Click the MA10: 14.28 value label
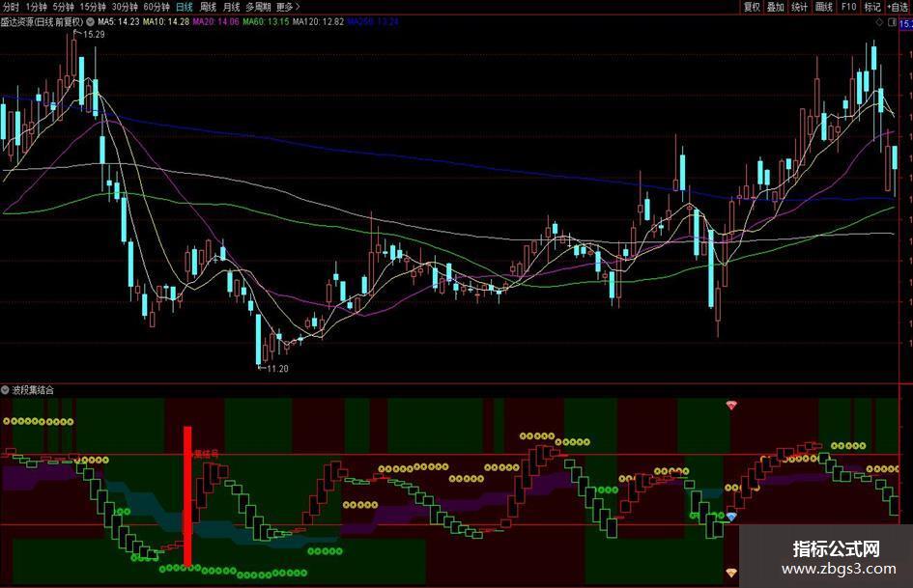This screenshot has height=588, width=913. pyautogui.click(x=166, y=21)
